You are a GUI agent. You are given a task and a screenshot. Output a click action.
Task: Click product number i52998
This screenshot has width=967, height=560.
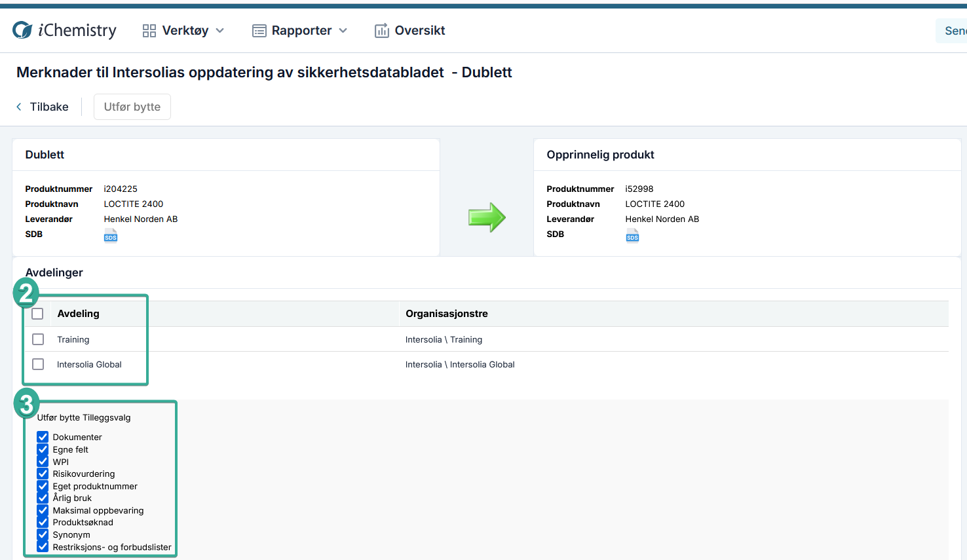click(639, 189)
